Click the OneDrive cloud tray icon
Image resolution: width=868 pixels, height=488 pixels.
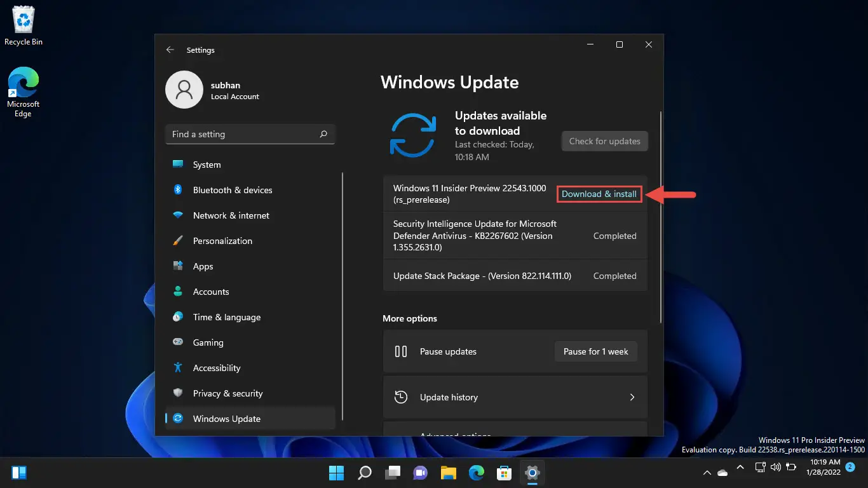[x=722, y=473]
